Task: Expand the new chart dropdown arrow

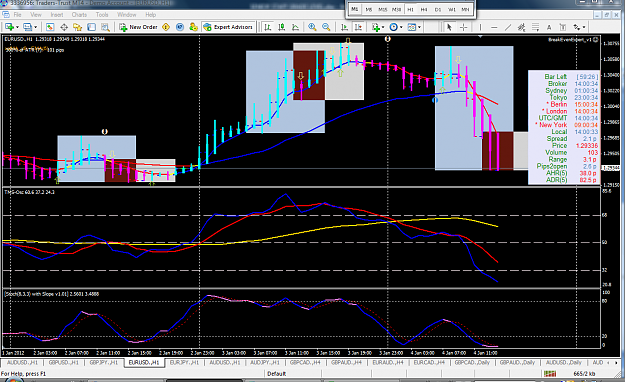Action: pos(17,27)
